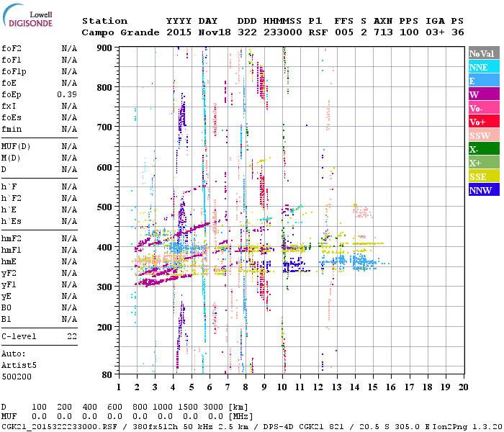Select the W purple legend swatch
Screen dimensions: 504x432
click(484, 94)
